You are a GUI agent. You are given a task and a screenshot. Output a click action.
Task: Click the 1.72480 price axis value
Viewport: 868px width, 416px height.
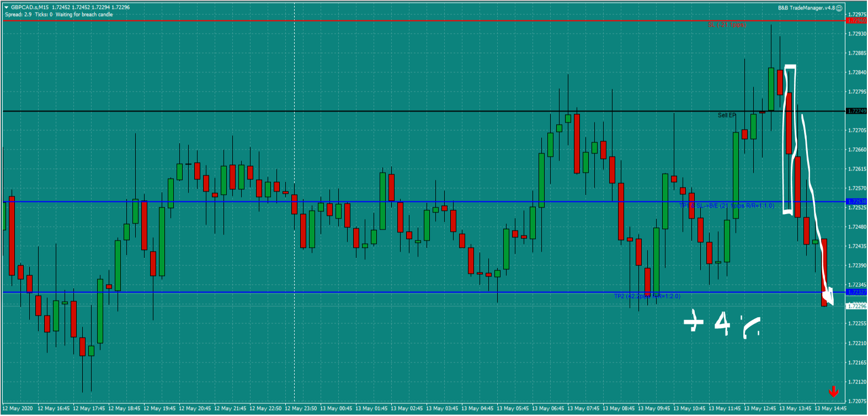(857, 227)
